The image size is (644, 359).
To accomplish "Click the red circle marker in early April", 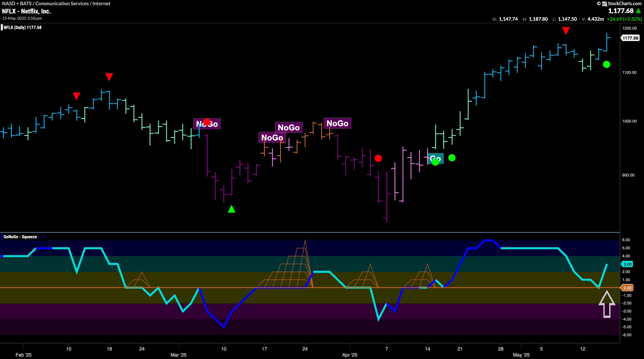I will [x=378, y=158].
